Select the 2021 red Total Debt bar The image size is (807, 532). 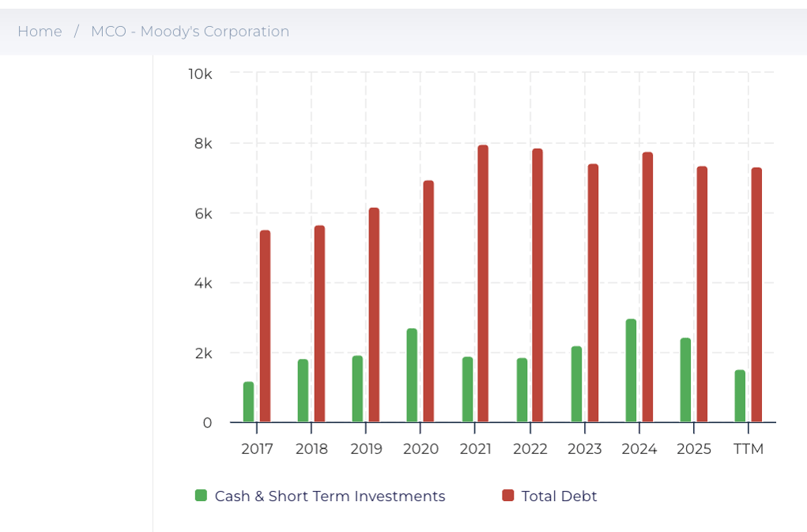[x=483, y=285]
